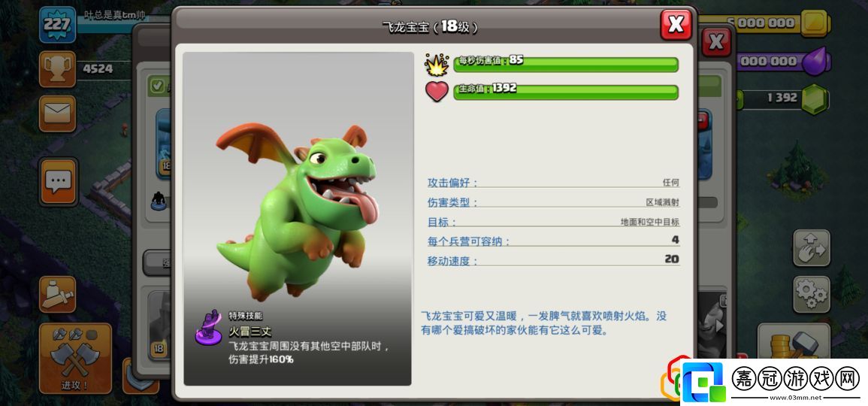The image size is (868, 406).
Task: Tap the Baby Dragon description paragraph
Action: tap(543, 323)
